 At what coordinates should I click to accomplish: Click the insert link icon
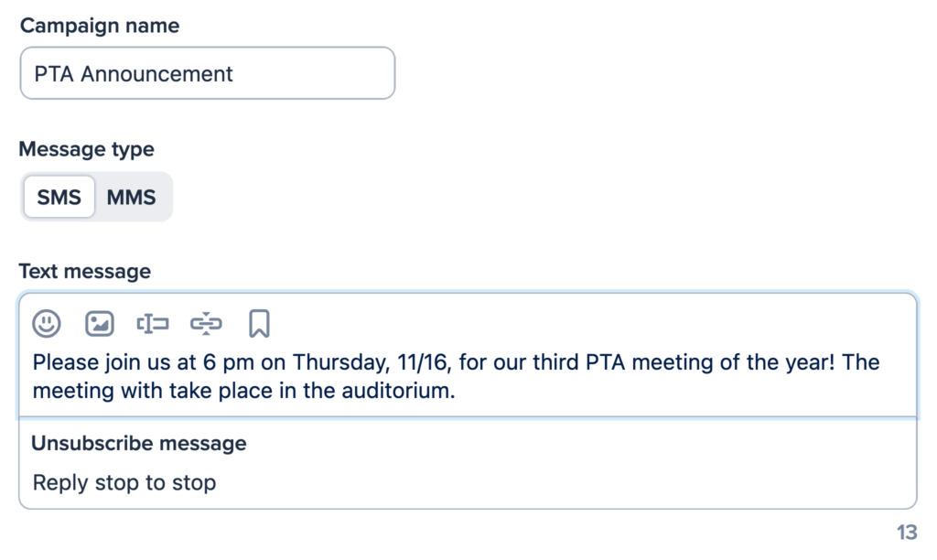[x=207, y=323]
